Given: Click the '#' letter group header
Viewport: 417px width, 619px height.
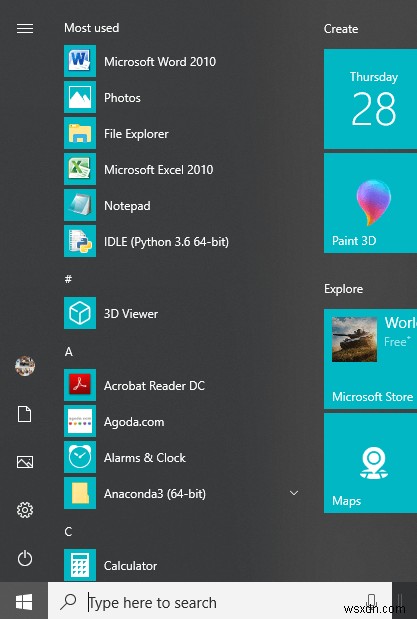Looking at the screenshot, I should (x=68, y=279).
